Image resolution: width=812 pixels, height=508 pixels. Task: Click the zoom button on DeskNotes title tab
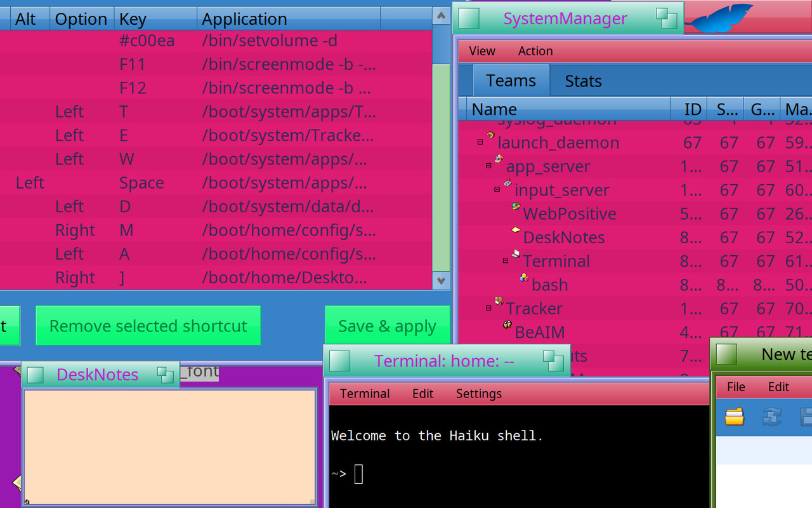tap(166, 375)
